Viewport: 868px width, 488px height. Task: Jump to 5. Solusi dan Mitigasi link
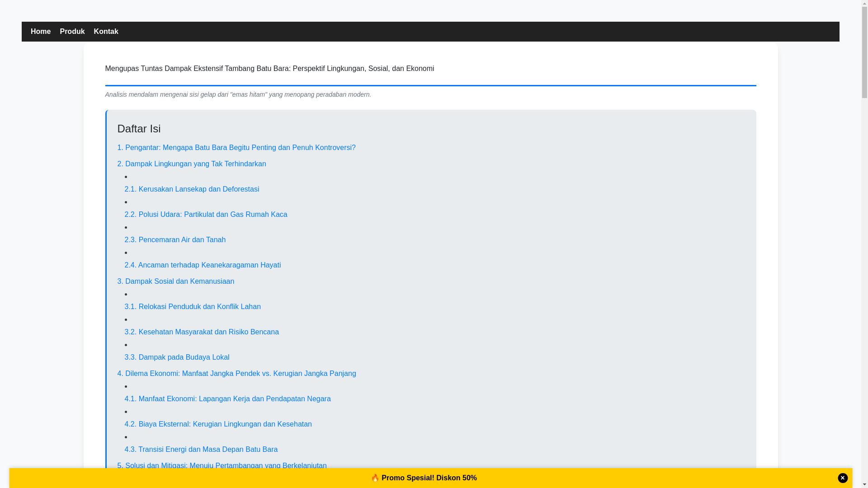click(222, 465)
